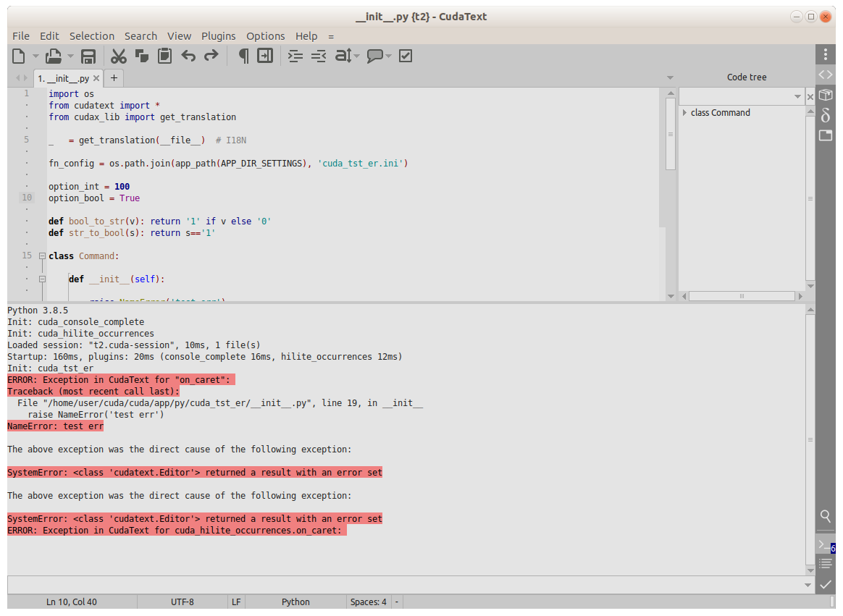843x616 pixels.
Task: Open the Tabs panel icon in the sidebar
Action: (826, 135)
